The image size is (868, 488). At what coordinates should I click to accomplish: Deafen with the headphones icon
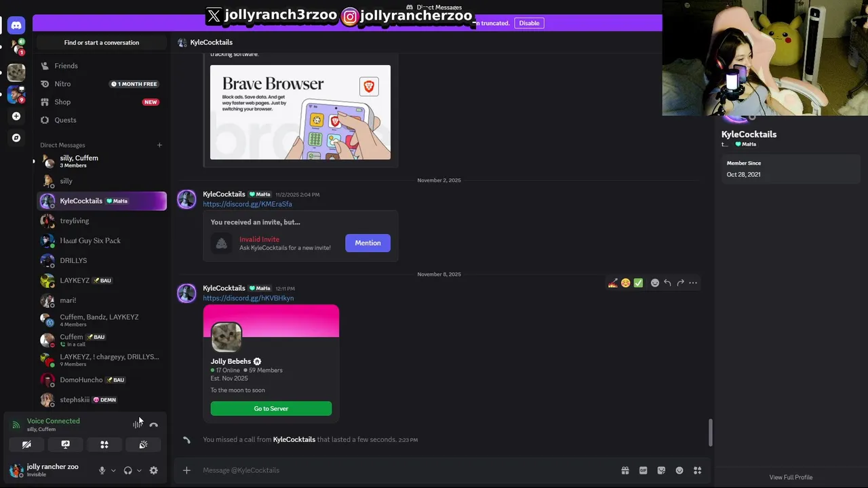(127, 470)
